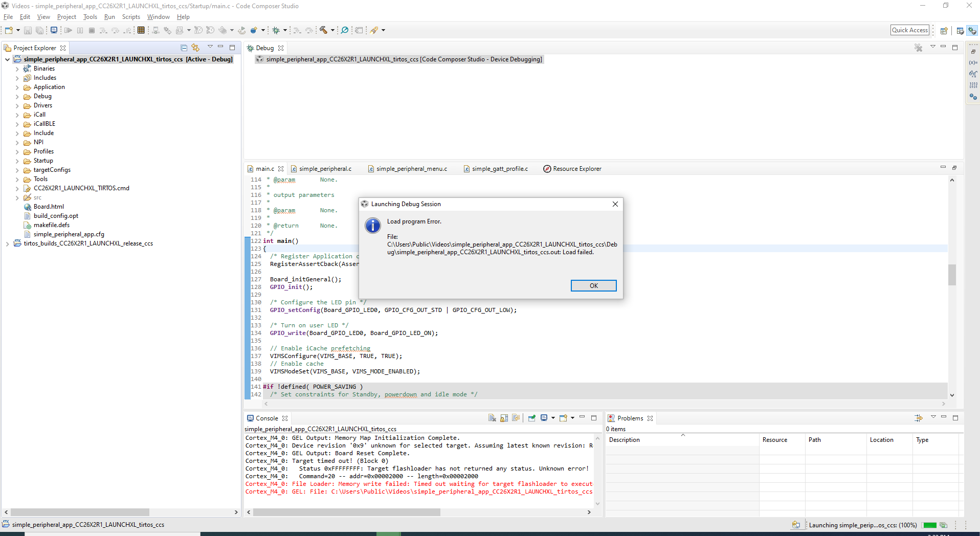Viewport: 980px width, 536px height.
Task: Collapse simple_peripheral_app project root
Action: click(x=7, y=59)
